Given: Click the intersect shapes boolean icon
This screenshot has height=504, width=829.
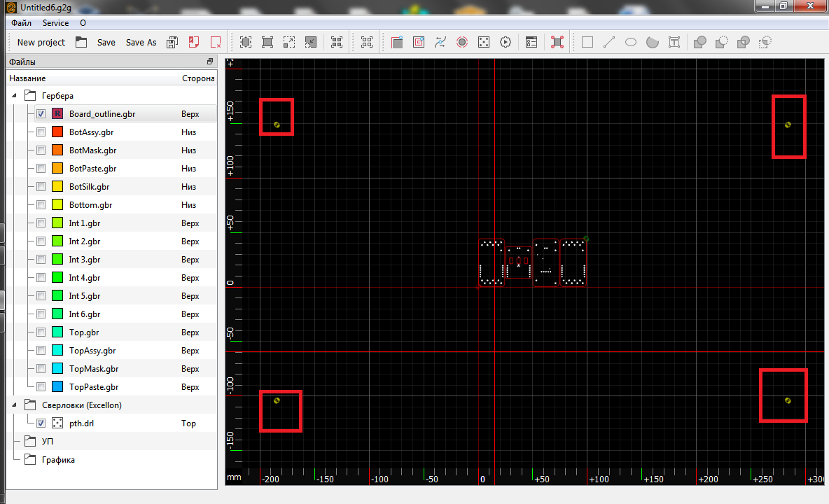Looking at the screenshot, I should click(744, 42).
